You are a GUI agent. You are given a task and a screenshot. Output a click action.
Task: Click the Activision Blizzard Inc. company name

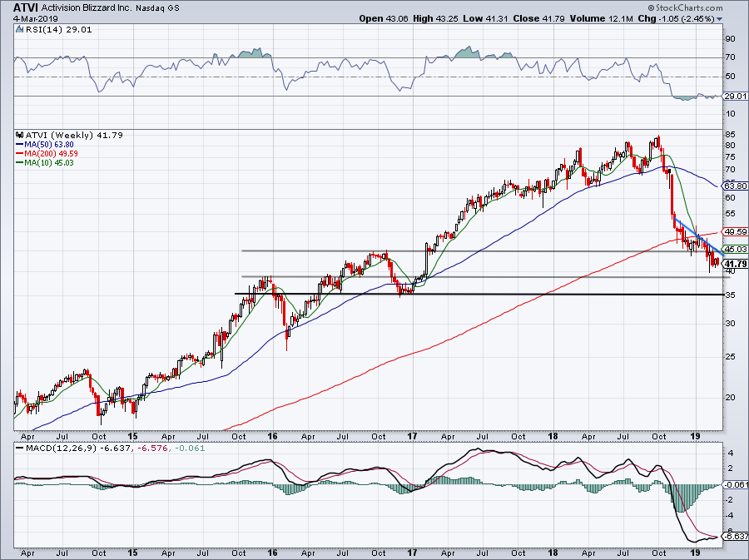87,8
